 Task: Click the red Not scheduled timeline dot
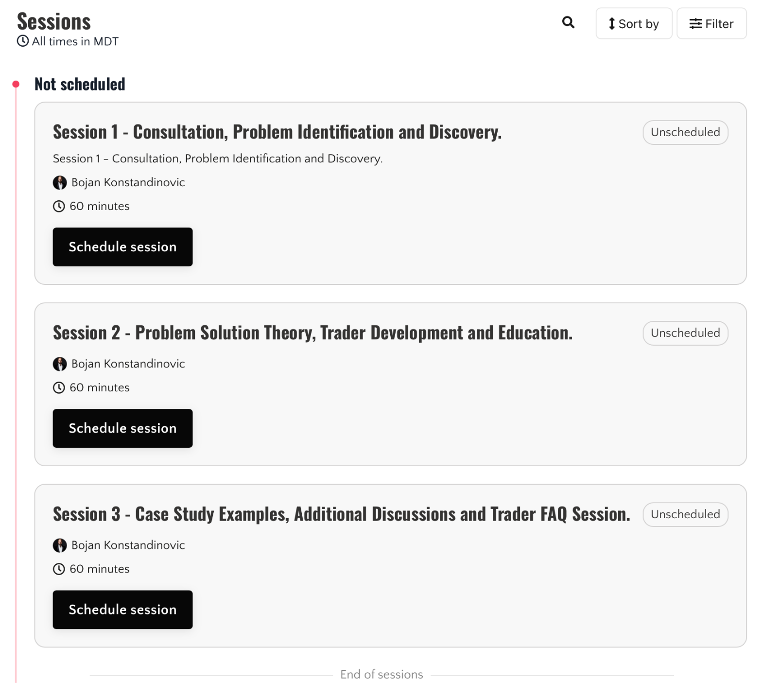16,84
